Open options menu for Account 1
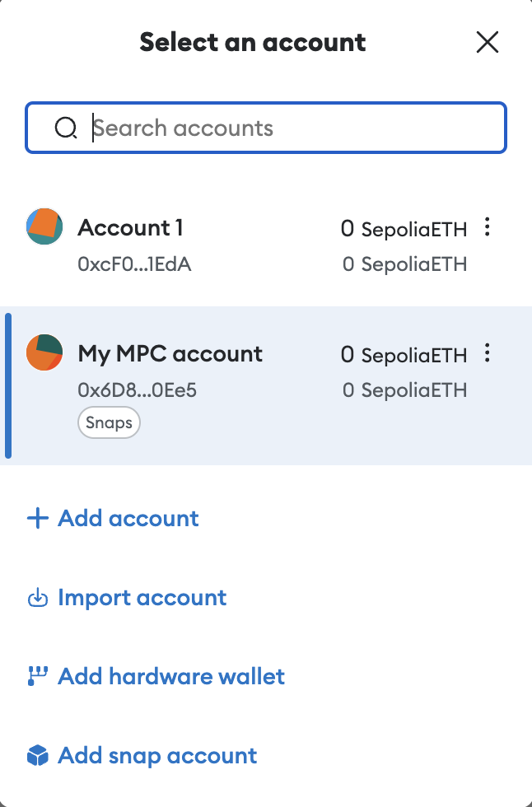Screen dimensions: 532x807 pyautogui.click(x=487, y=227)
